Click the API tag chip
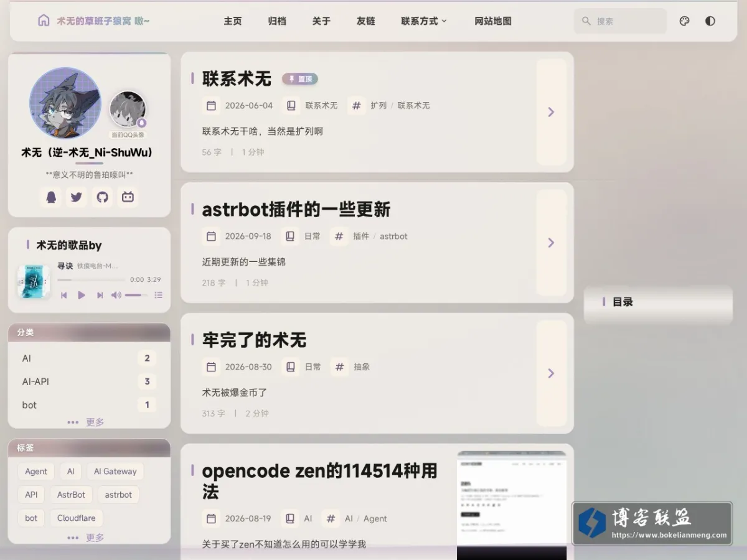 [x=31, y=495]
